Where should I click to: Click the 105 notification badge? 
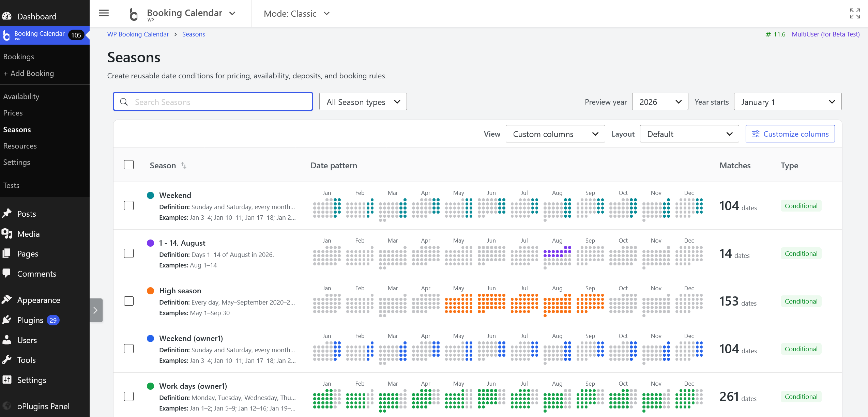coord(76,35)
